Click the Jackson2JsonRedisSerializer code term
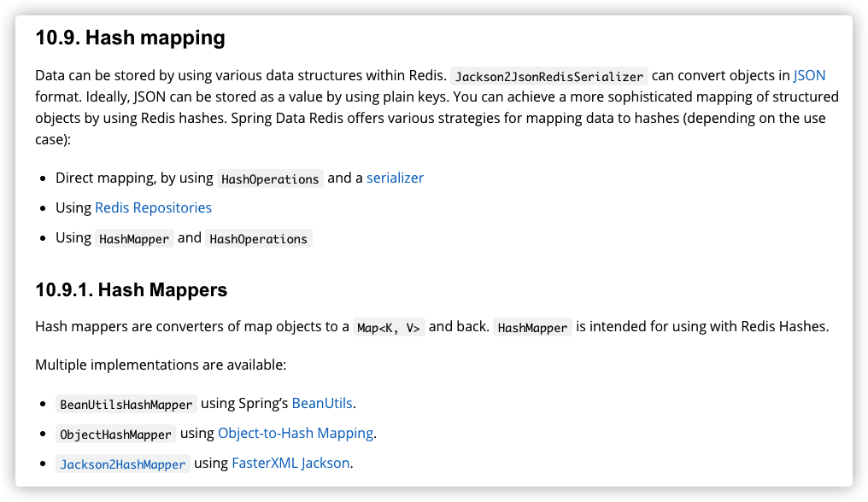The height and width of the screenshot is (502, 868). point(548,76)
